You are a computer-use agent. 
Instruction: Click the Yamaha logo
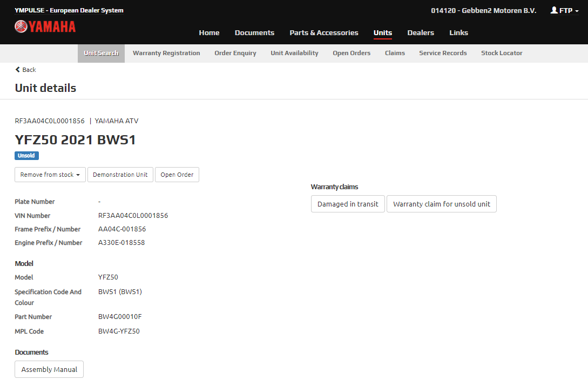click(x=45, y=26)
